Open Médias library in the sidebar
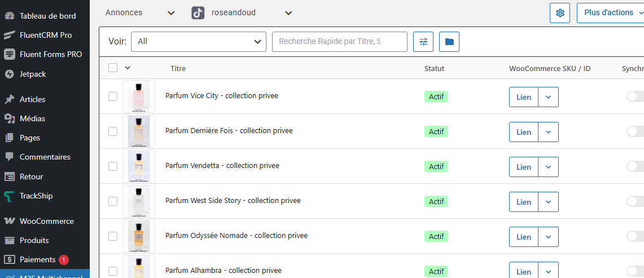Image resolution: width=644 pixels, height=278 pixels. coord(32,118)
